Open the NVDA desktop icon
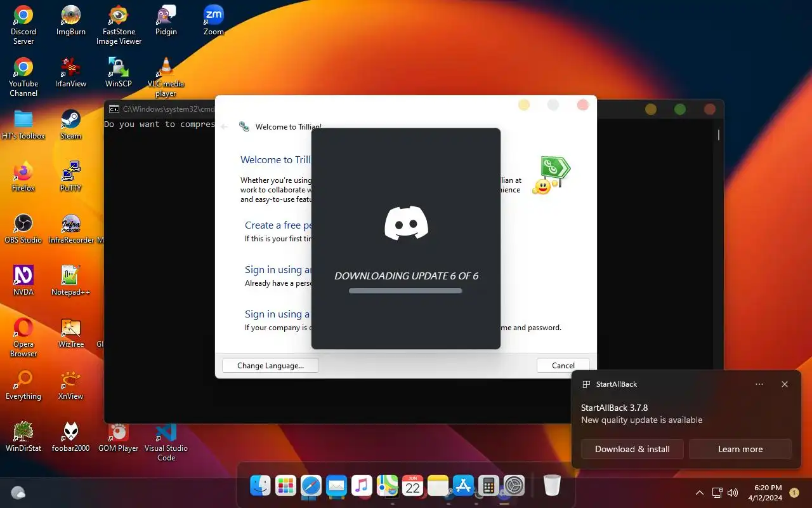 pos(23,281)
